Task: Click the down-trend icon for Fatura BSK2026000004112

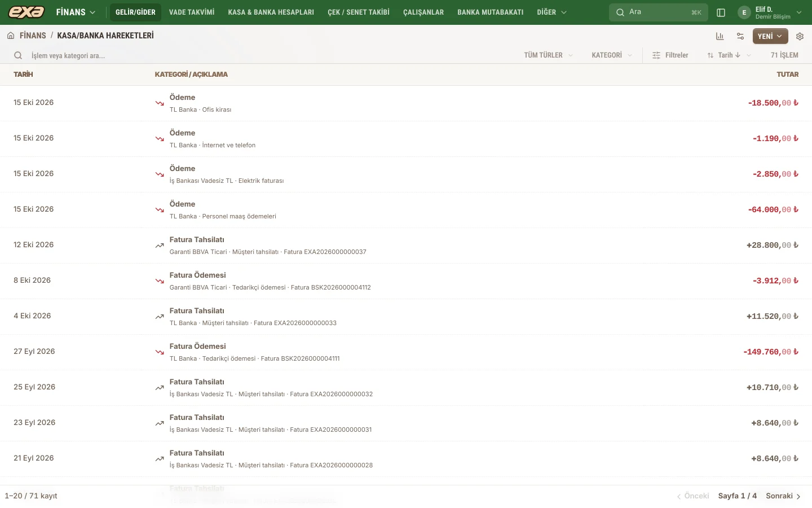Action: tap(160, 281)
